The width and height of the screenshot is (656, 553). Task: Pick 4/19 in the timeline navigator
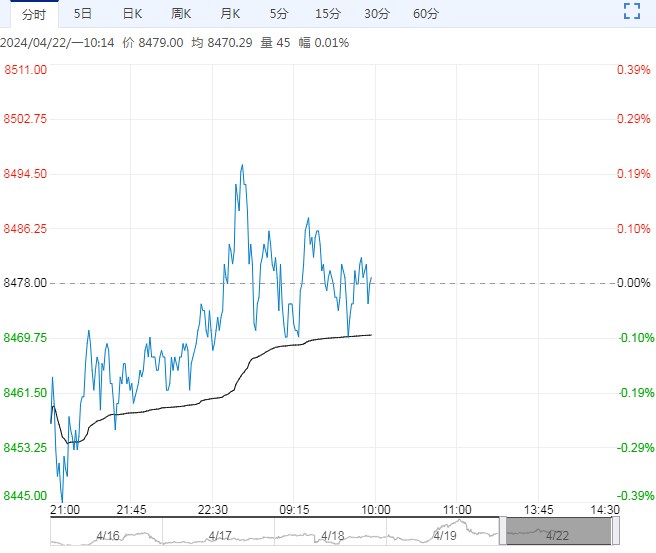pyautogui.click(x=446, y=536)
